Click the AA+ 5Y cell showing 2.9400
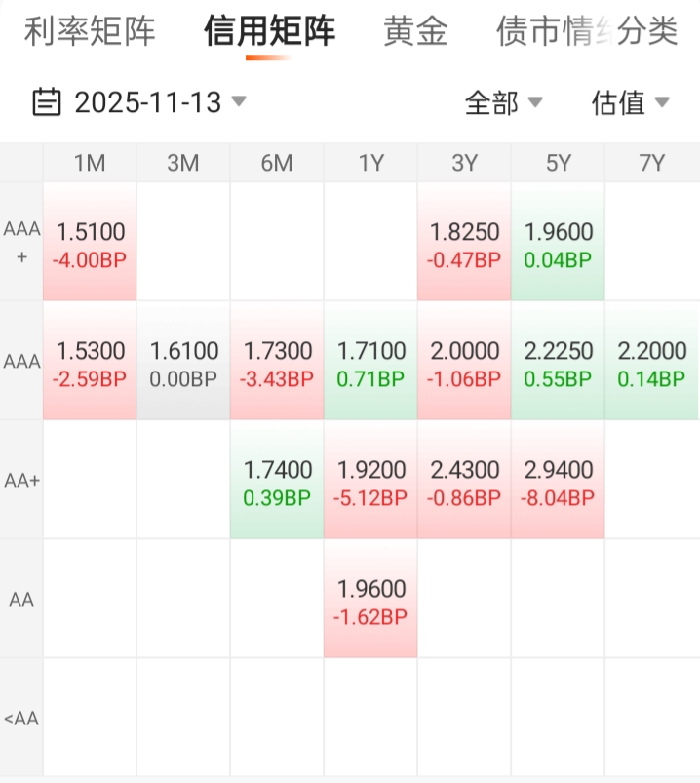This screenshot has width=700, height=783. (558, 481)
